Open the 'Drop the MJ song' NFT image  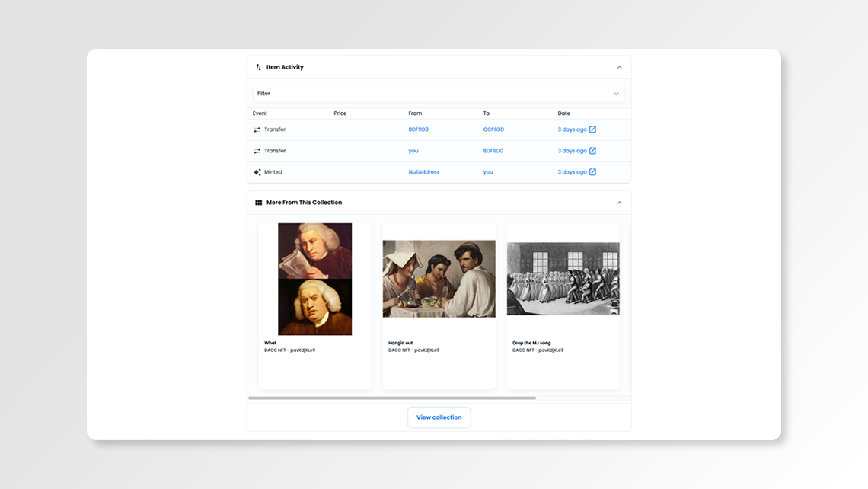(563, 279)
